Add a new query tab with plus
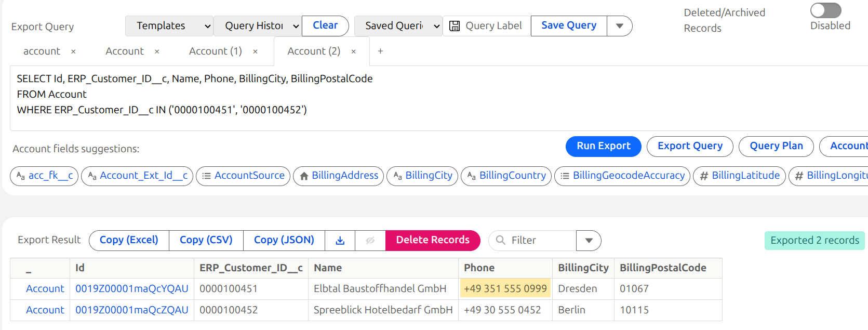868x330 pixels. coord(380,51)
